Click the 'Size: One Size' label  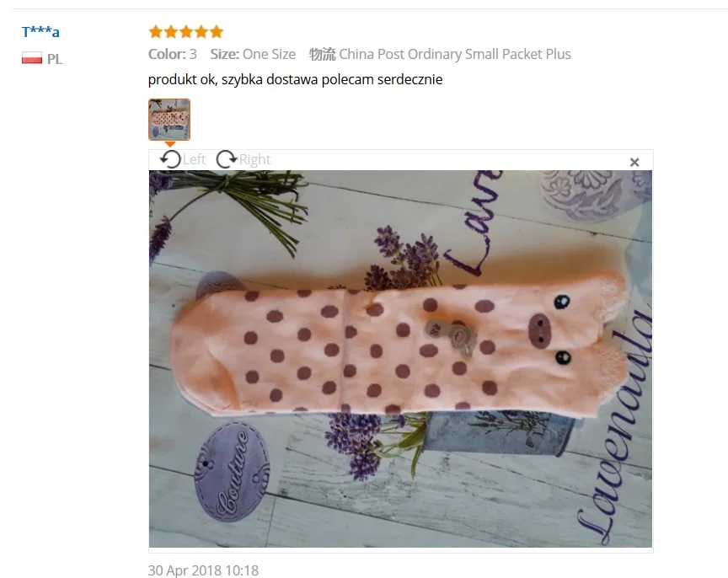(x=253, y=54)
